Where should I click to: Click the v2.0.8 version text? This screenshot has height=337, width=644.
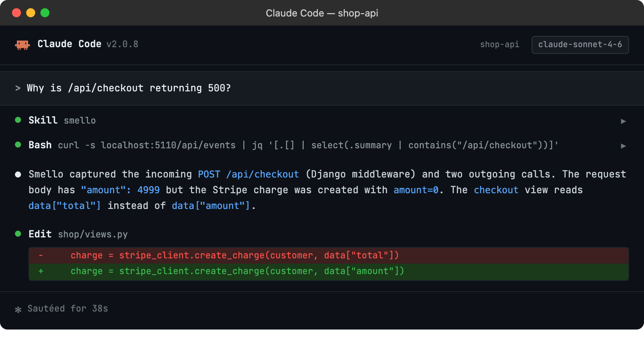tap(122, 44)
